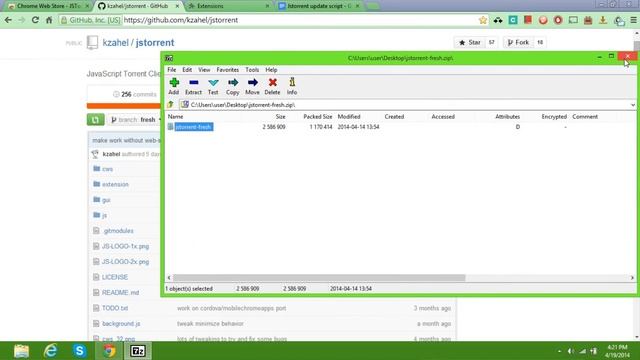Sort by the Accessed column header
This screenshot has height=360, width=640.
(443, 117)
